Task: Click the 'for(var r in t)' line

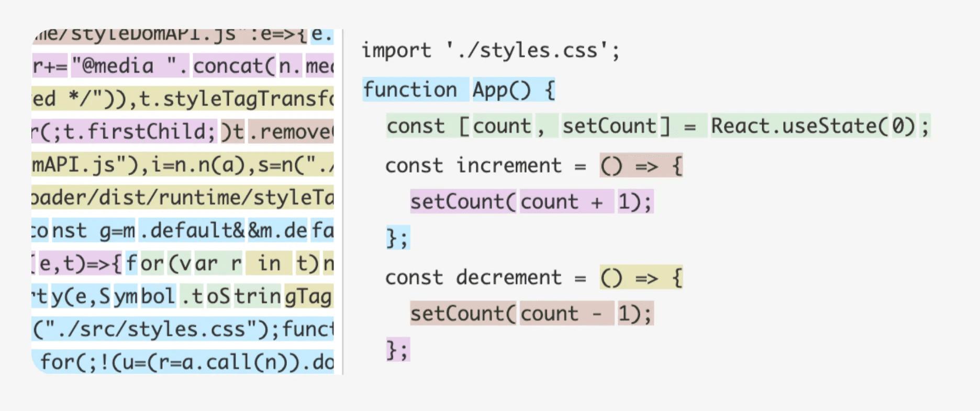Action: [x=183, y=264]
